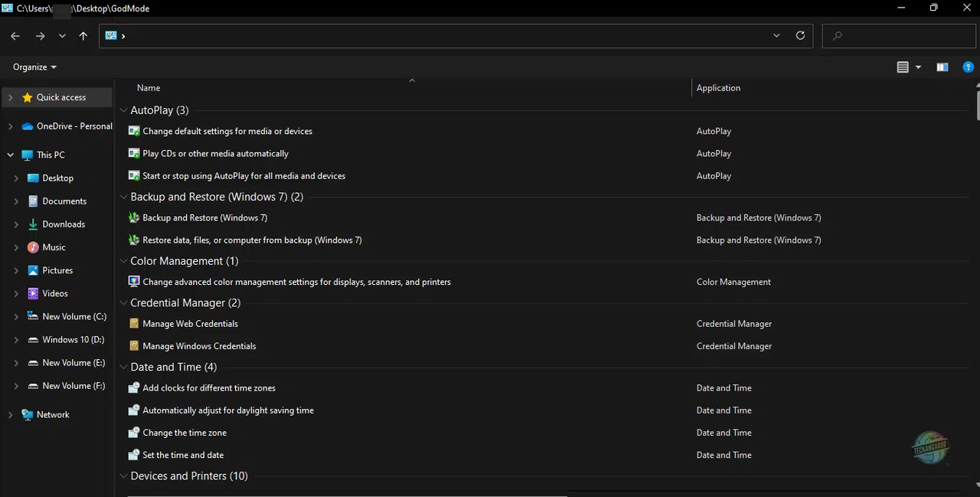This screenshot has height=497, width=980.
Task: Open the address bar history dropdown
Action: click(776, 35)
